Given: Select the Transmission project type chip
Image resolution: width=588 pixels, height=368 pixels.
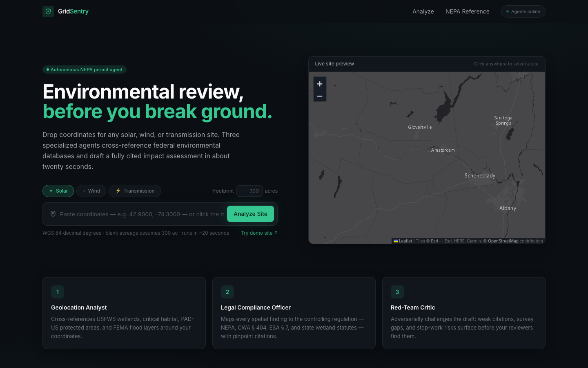Looking at the screenshot, I should click(x=135, y=191).
